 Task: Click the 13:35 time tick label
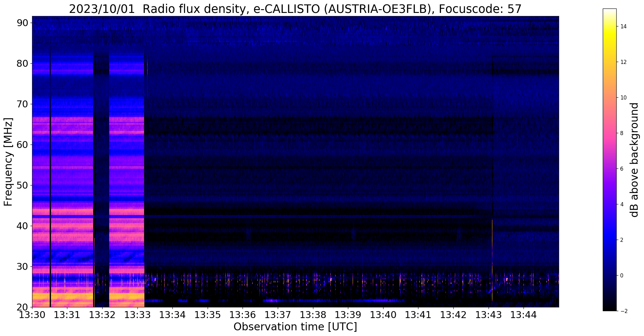coord(208,315)
